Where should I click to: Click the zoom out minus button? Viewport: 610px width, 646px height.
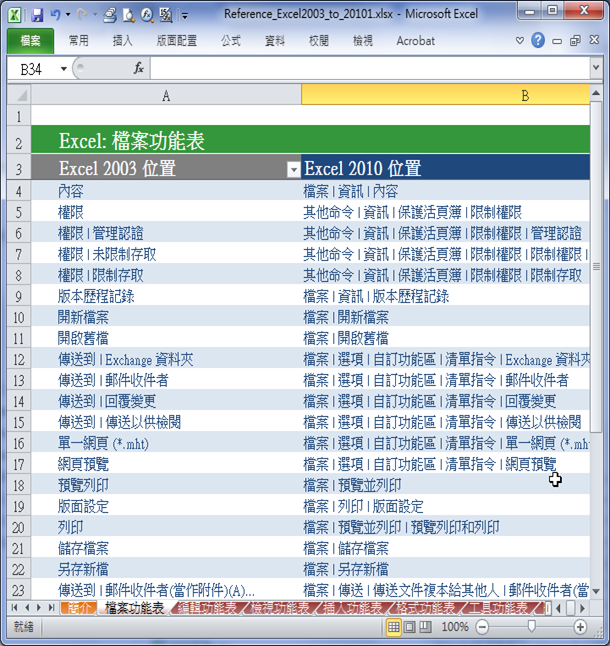tap(482, 627)
